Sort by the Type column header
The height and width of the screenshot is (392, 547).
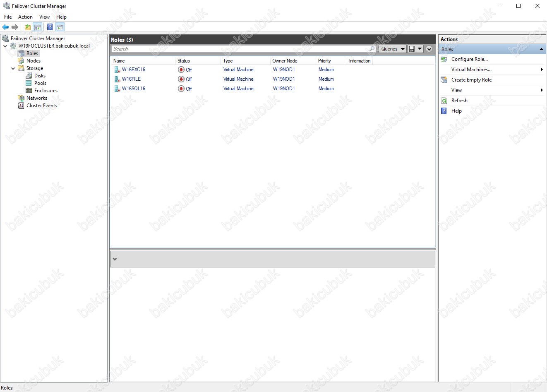pos(246,61)
